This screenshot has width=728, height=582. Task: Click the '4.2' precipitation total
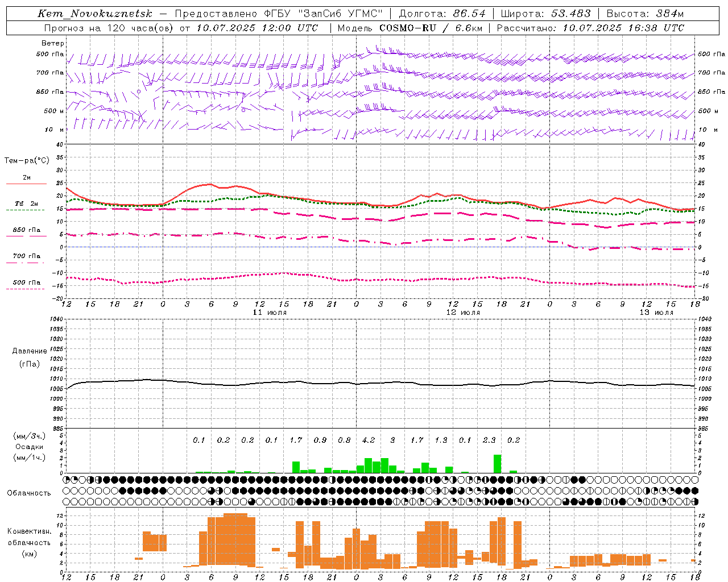pos(369,440)
